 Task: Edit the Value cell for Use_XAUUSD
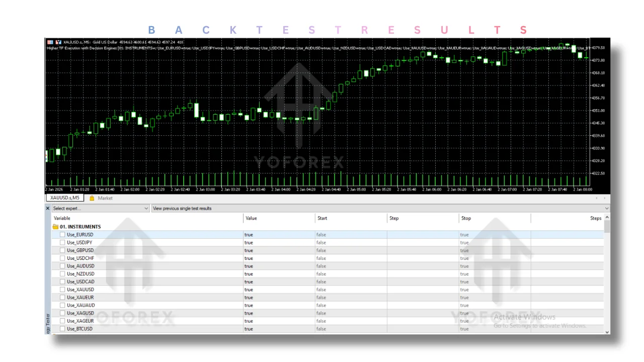tap(279, 290)
